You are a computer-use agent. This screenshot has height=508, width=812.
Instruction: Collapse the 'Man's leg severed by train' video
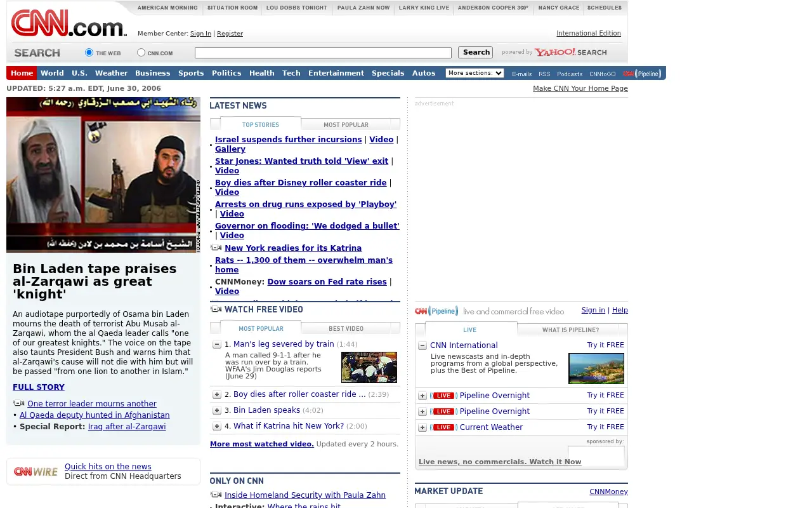tap(217, 344)
